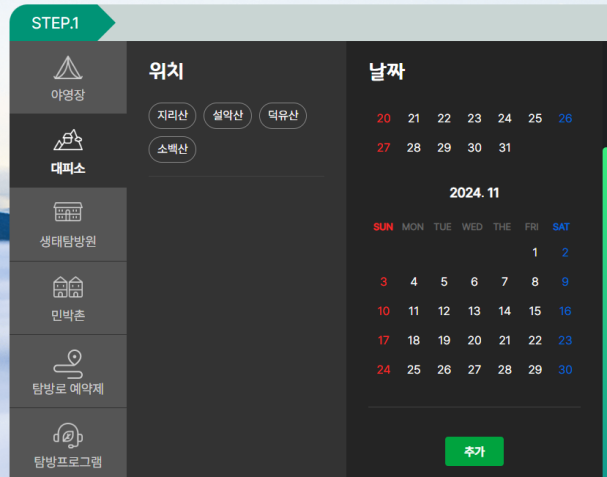This screenshot has height=477, width=607.
Task: Pick November 7 date
Action: pos(504,282)
